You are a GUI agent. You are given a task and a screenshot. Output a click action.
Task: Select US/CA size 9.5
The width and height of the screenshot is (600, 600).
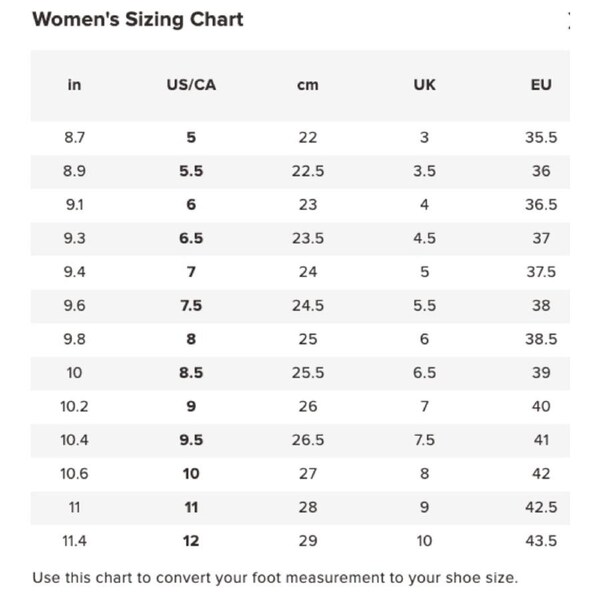(191, 440)
